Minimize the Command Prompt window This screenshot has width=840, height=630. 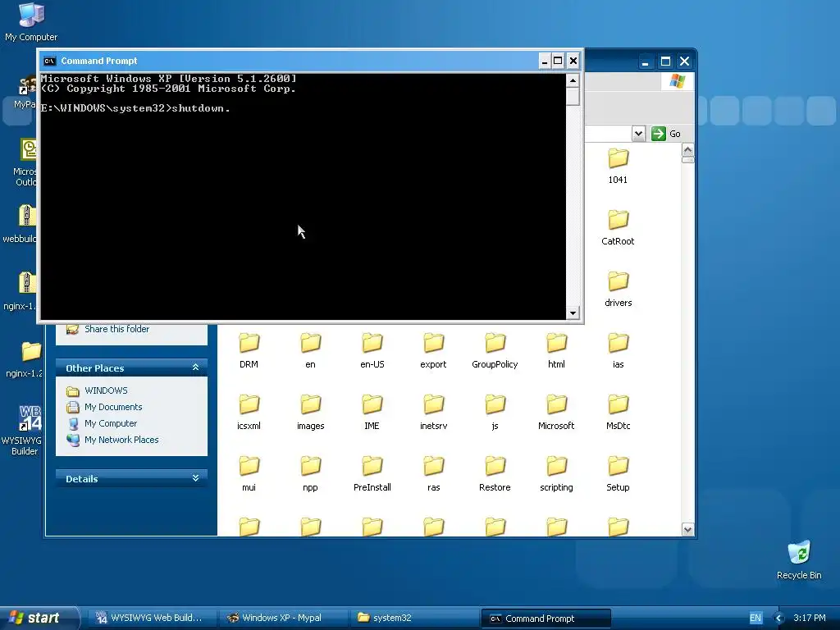545,61
